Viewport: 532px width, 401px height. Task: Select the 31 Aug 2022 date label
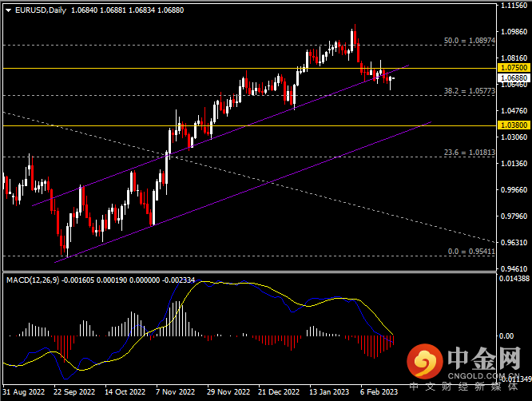(x=25, y=393)
